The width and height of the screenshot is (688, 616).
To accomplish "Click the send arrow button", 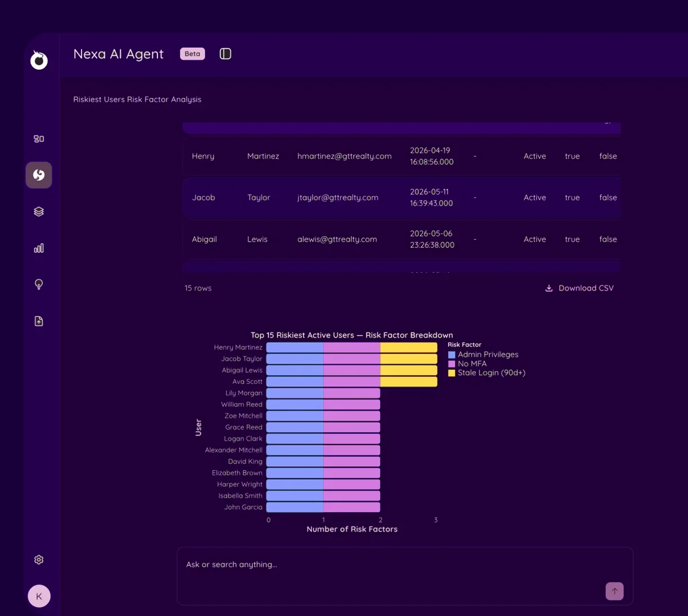I will pos(614,591).
